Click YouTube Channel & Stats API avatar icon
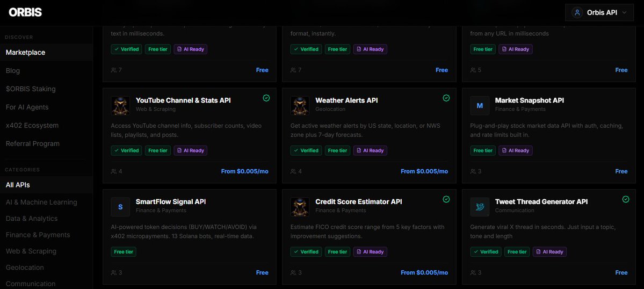This screenshot has height=289, width=644. [120, 105]
